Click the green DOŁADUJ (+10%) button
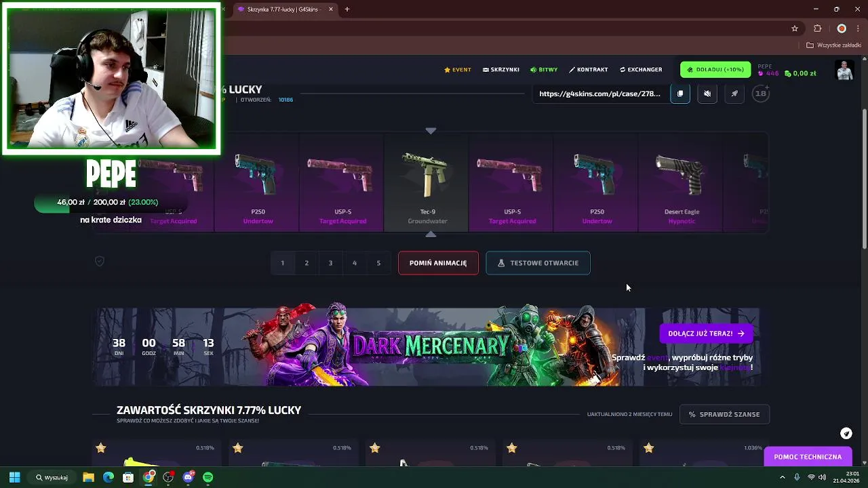868x488 pixels. pos(715,70)
